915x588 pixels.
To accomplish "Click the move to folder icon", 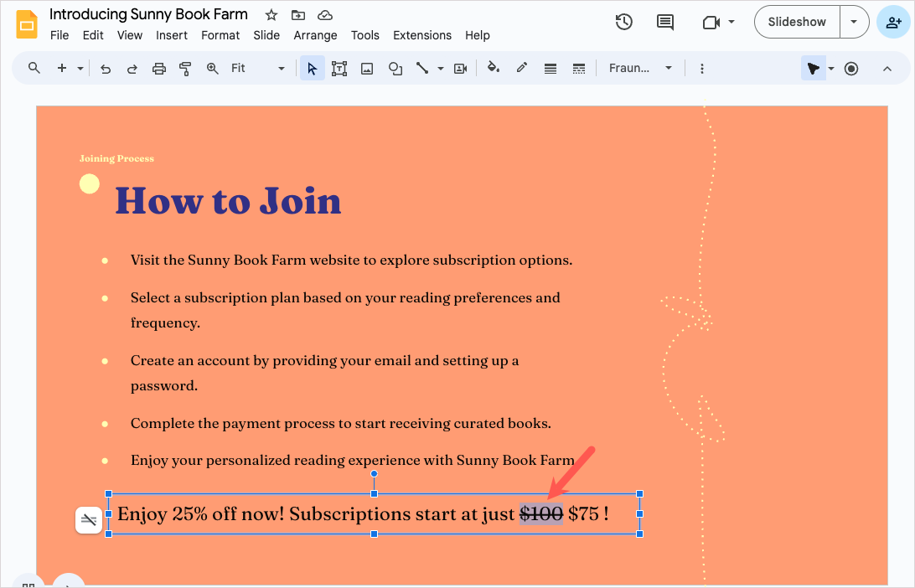I will (298, 15).
